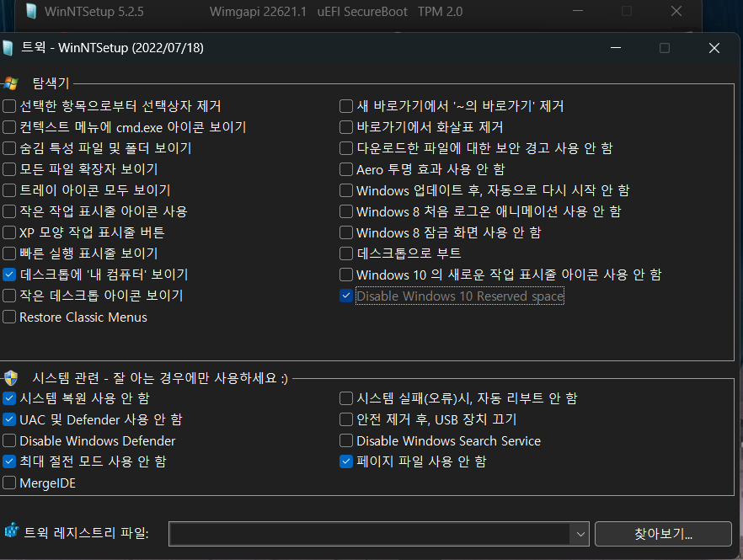Uncheck 시스템 복원 사용 안 함
The height and width of the screenshot is (560, 743).
click(x=9, y=398)
